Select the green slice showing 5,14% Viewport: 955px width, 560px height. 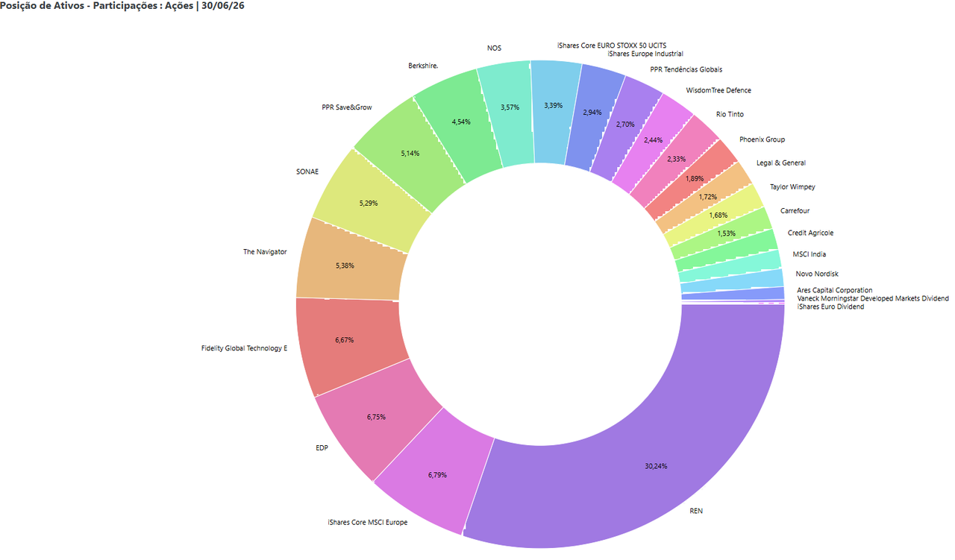tap(410, 154)
